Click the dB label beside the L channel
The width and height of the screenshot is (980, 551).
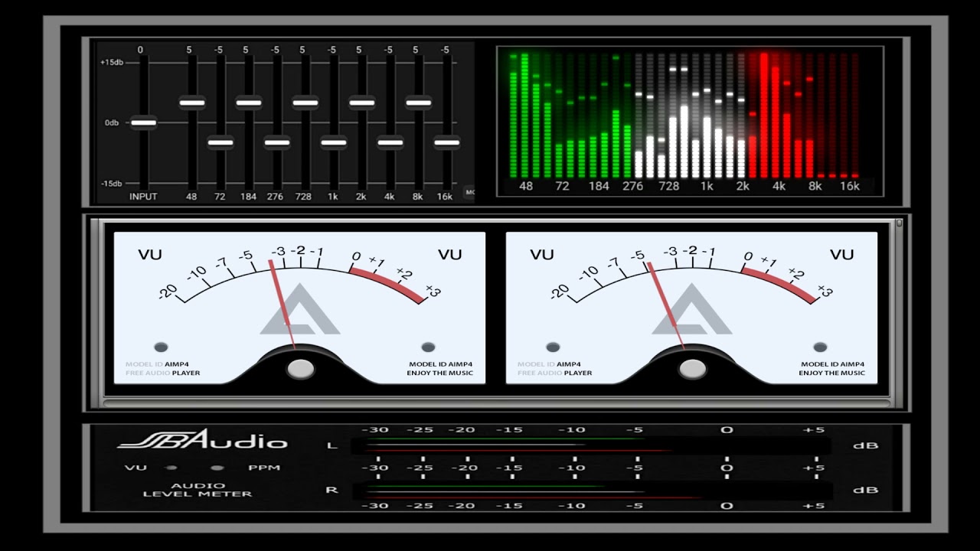point(865,445)
